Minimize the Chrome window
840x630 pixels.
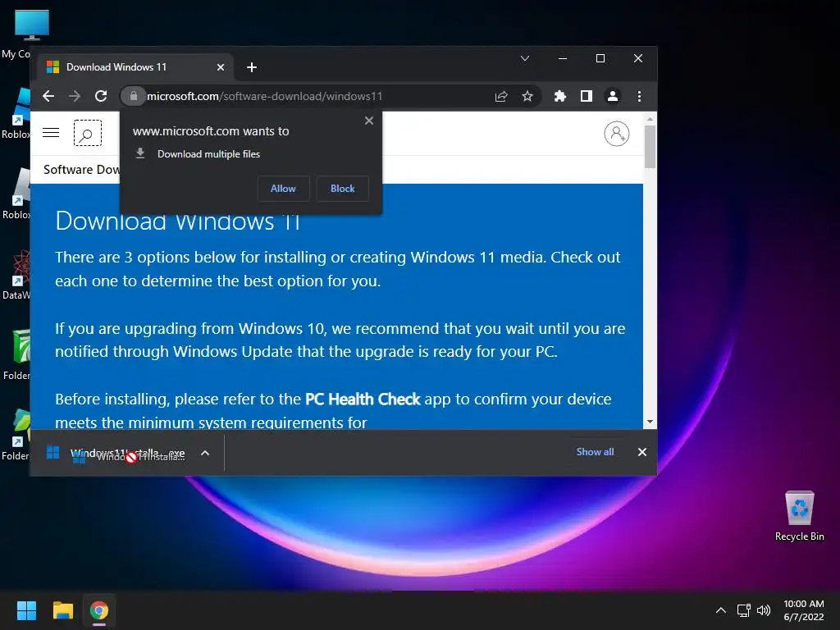click(x=563, y=58)
